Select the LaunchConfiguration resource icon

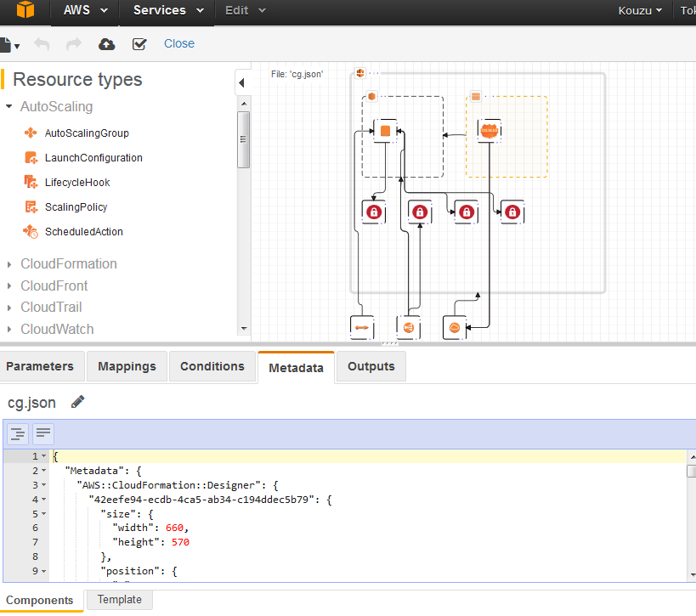[31, 157]
